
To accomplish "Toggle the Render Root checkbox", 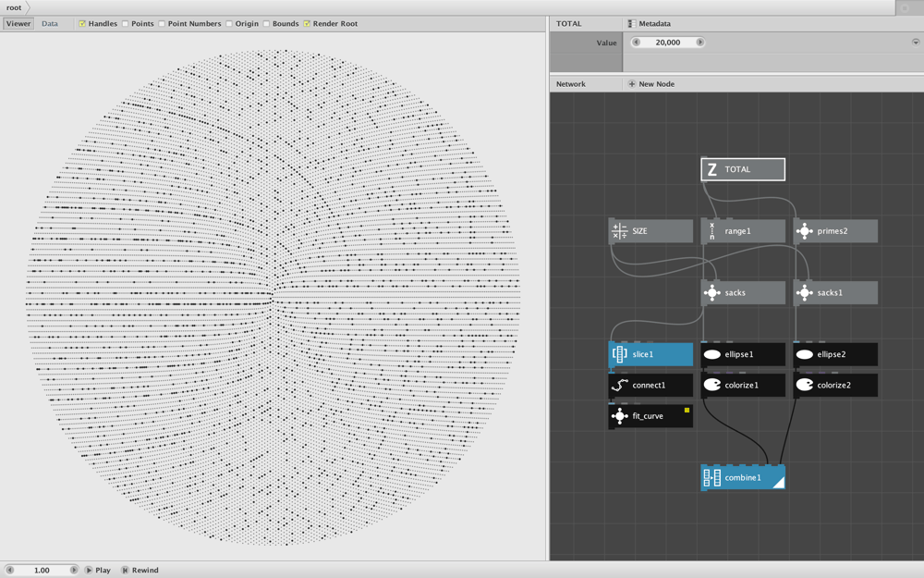I will click(x=307, y=24).
